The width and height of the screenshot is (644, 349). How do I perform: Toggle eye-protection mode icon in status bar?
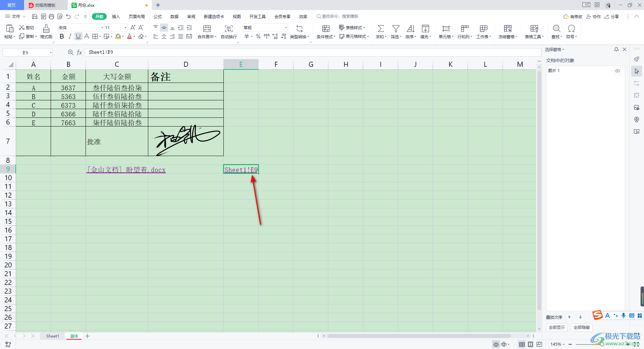coord(496,344)
